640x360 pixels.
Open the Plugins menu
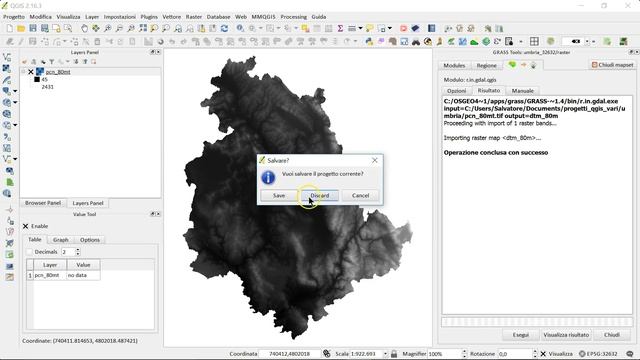[x=149, y=17]
